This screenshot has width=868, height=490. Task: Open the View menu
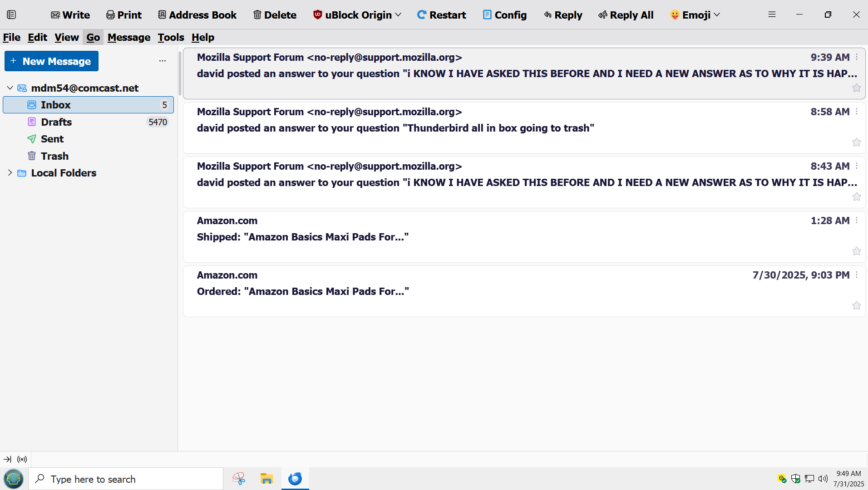tap(67, 37)
